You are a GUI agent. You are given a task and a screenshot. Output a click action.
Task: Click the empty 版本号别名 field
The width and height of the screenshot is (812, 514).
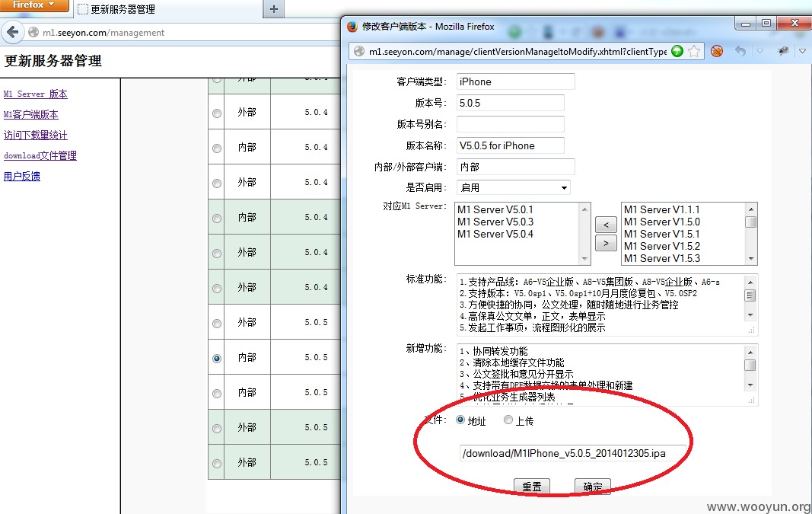[x=511, y=124]
